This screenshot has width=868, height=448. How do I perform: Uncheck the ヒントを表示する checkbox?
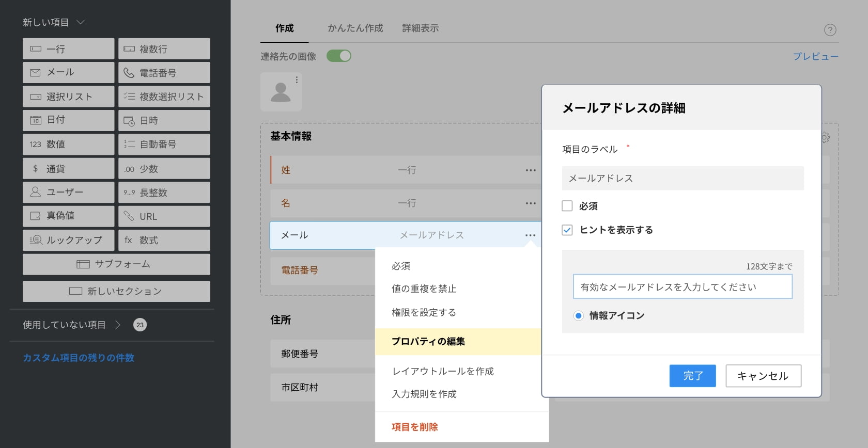click(x=567, y=230)
